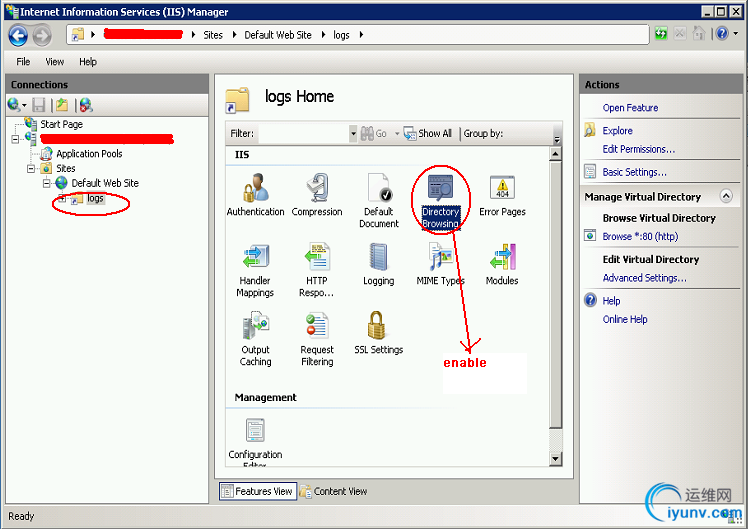Open the Request Filtering feature
Viewport: 748px width, 529px height.
click(317, 339)
